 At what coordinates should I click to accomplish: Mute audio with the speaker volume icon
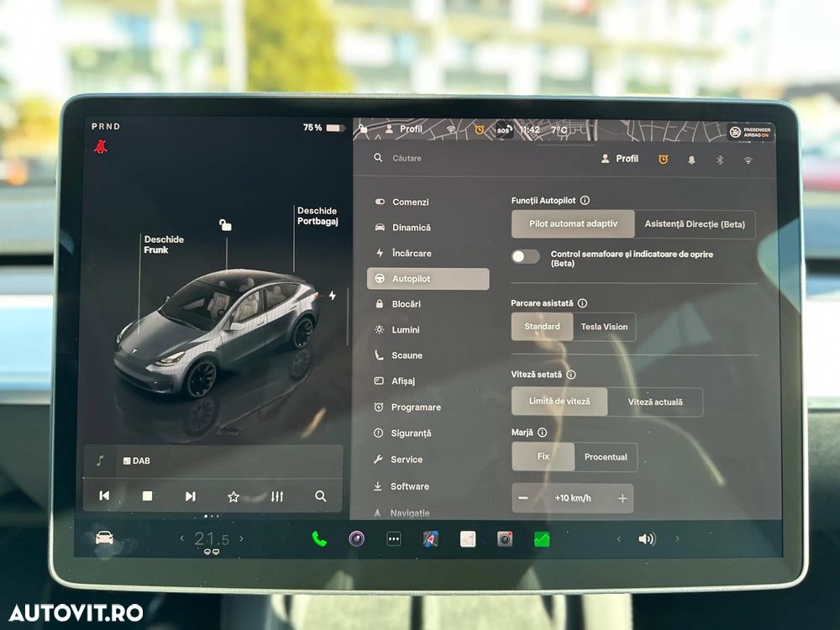tap(647, 539)
